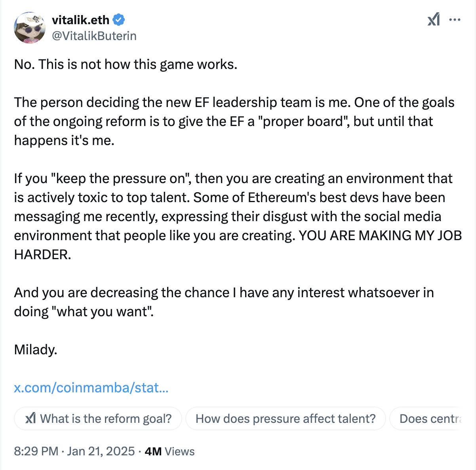
Task: Open the @VitalikButerin handle link
Action: coord(94,36)
